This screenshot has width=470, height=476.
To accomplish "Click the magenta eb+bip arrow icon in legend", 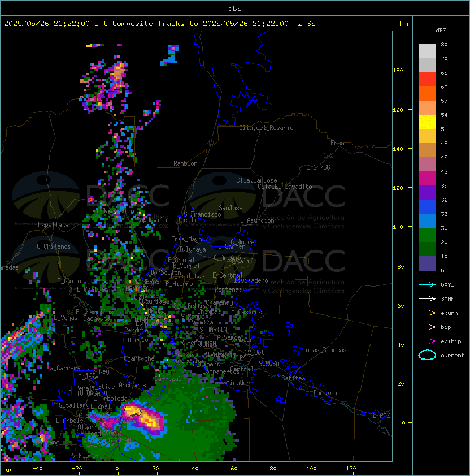I will pos(427,341).
